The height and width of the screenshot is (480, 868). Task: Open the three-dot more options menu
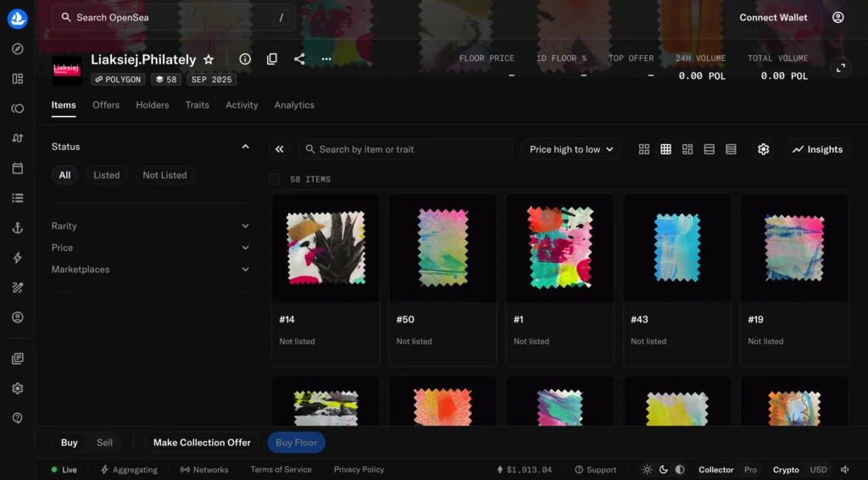click(326, 59)
